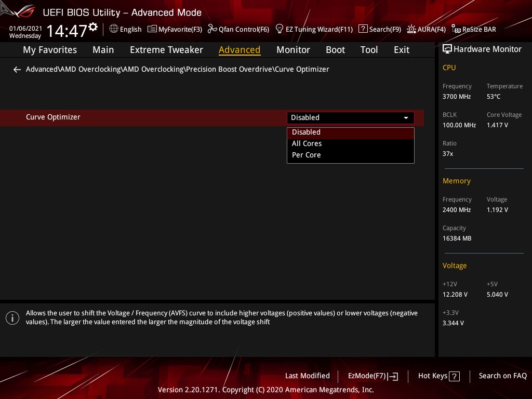
Task: Click +12V value 12.208 V
Action: click(x=455, y=295)
